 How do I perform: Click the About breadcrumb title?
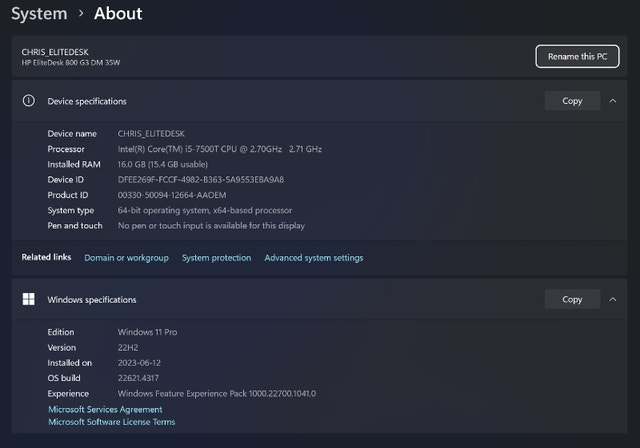click(118, 13)
